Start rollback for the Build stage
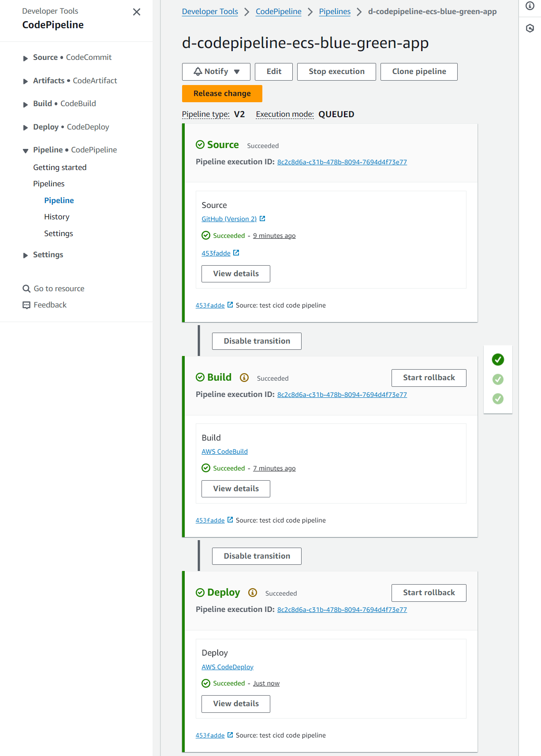541x756 pixels. click(429, 378)
